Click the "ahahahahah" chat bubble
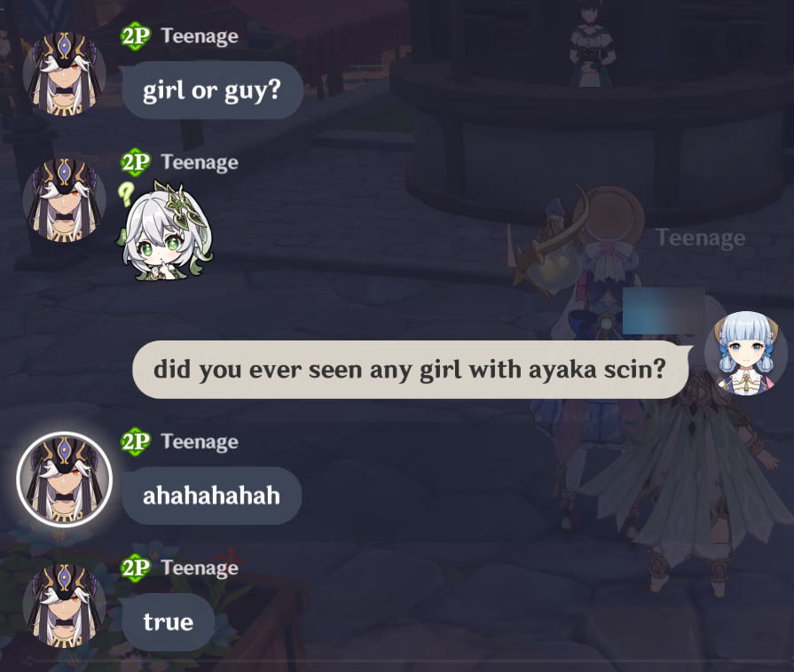 click(x=212, y=496)
